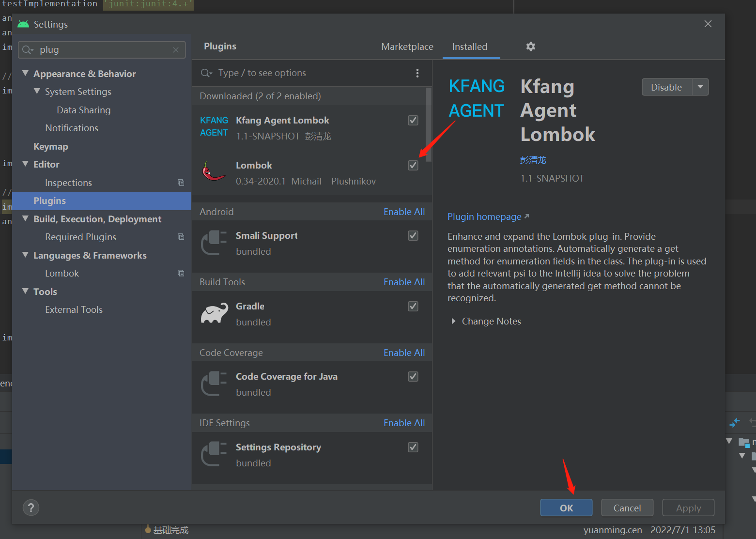Click the 彭清龙 vendor link in details
This screenshot has width=756, height=539.
click(533, 160)
